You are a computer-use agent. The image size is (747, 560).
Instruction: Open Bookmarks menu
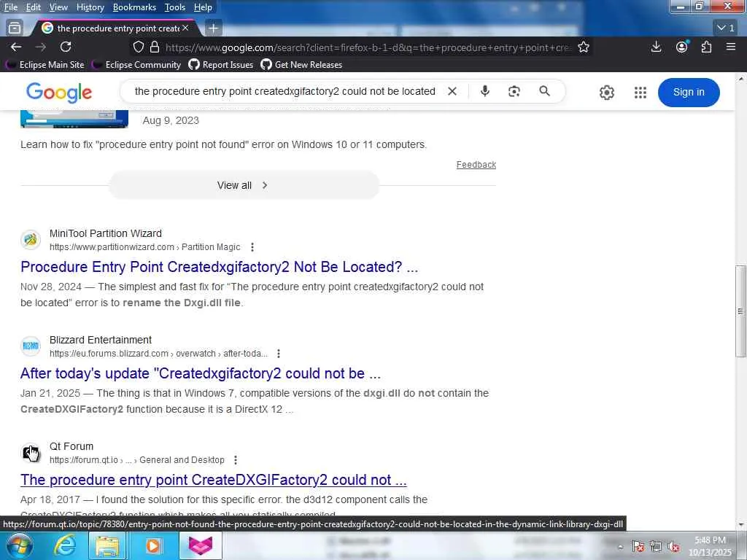pyautogui.click(x=134, y=7)
